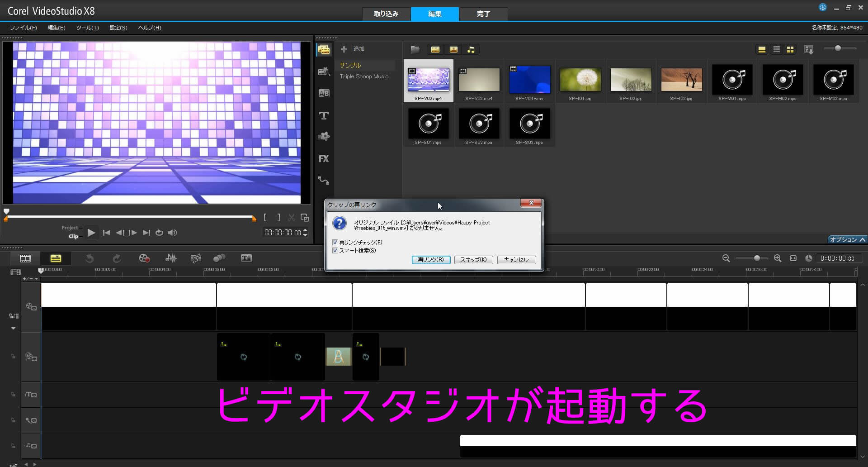
Task: Select the Triple Scoop Music folder
Action: (364, 76)
